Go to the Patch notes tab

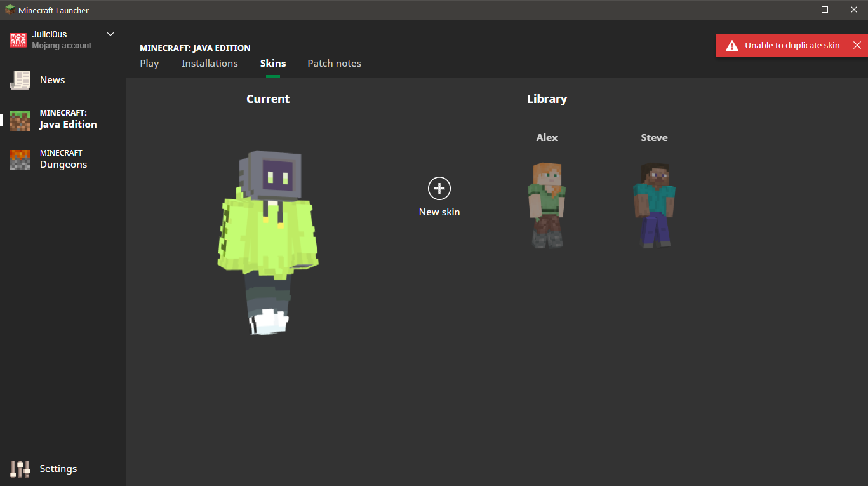(x=334, y=64)
